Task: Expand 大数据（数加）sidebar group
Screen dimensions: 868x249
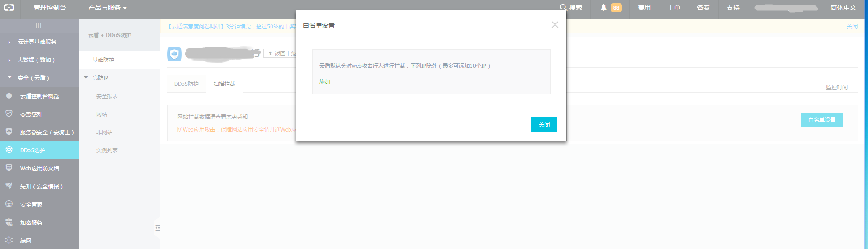Action: point(36,60)
